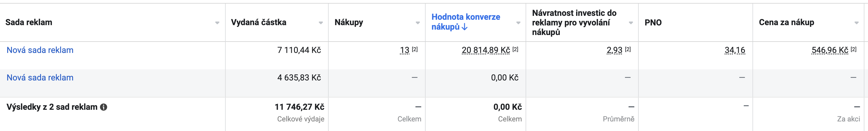868x131 pixels.
Task: Click the descending sort arrow after nákupů
Action: (x=465, y=27)
